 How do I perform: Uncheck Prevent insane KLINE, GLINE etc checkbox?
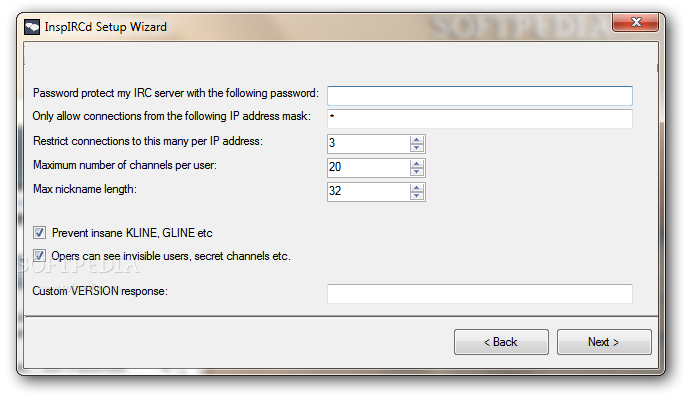(x=39, y=232)
